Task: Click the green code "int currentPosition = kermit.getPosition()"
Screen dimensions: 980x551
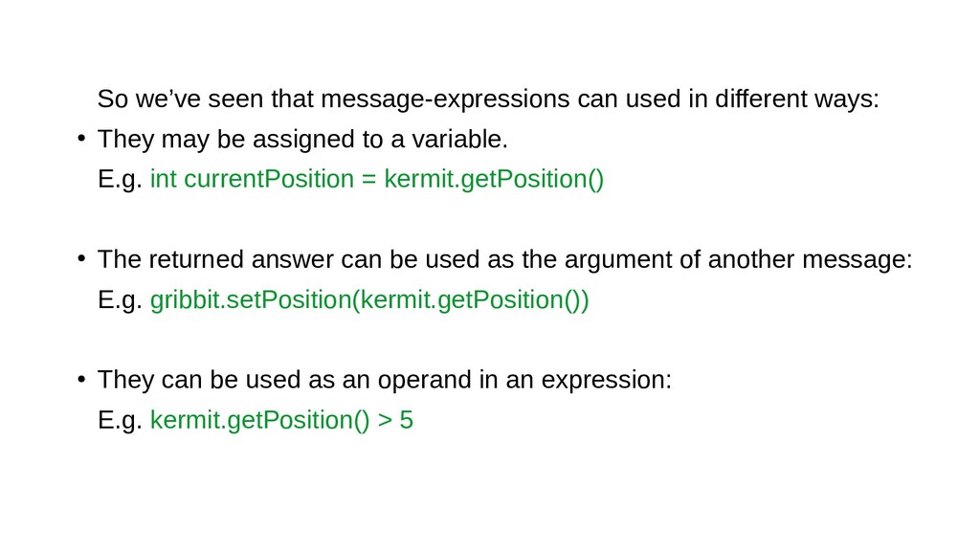Action: [x=377, y=179]
